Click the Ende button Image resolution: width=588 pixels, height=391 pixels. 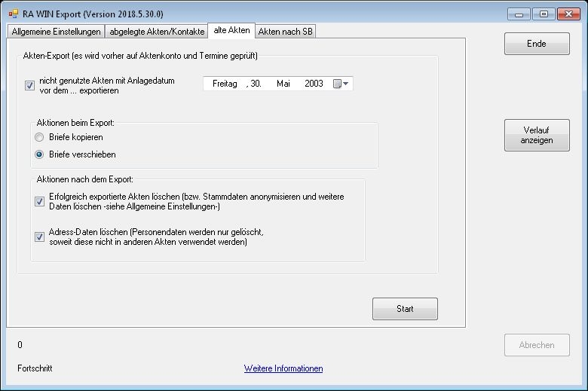point(537,44)
